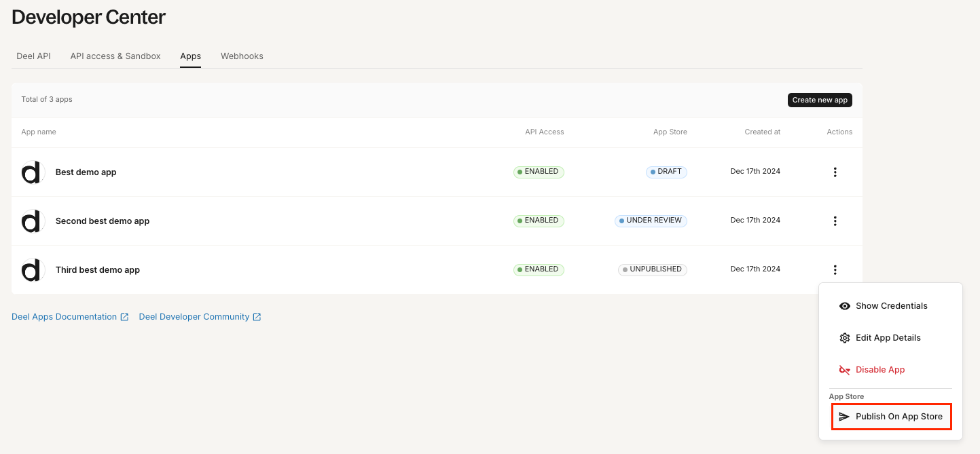Click the gear icon beside Edit App Details
The width and height of the screenshot is (980, 454).
(x=845, y=338)
